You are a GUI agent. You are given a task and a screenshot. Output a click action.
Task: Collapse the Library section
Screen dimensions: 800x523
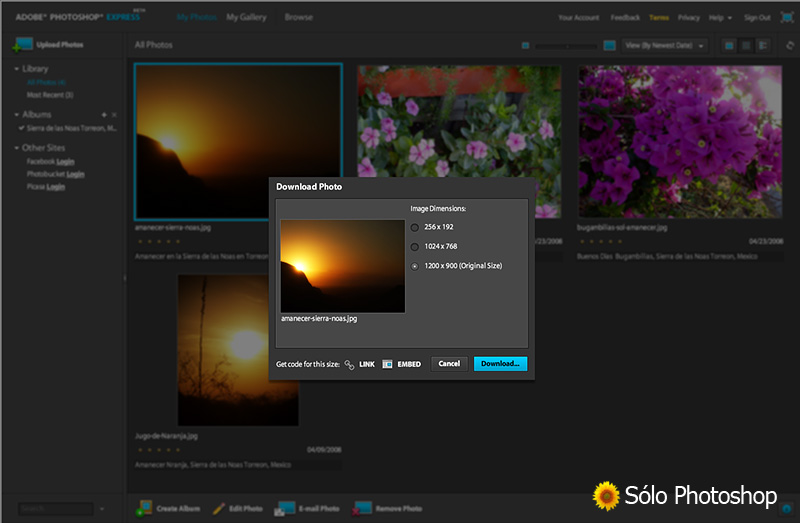click(x=17, y=69)
